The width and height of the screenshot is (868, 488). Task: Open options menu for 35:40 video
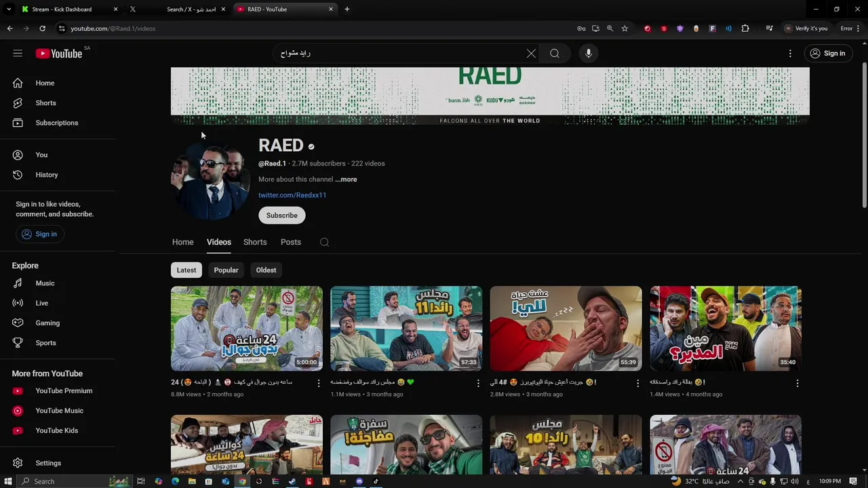797,383
